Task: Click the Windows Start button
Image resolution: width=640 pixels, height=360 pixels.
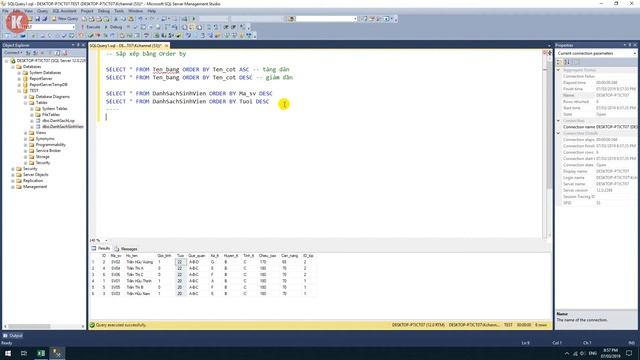Action: (x=7, y=353)
